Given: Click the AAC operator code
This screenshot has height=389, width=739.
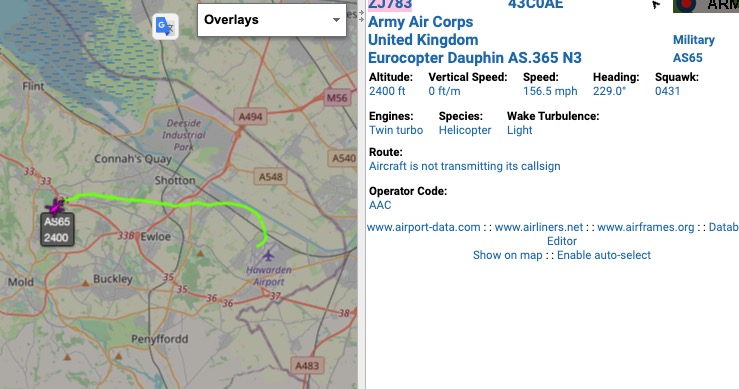Looking at the screenshot, I should click(x=380, y=205).
